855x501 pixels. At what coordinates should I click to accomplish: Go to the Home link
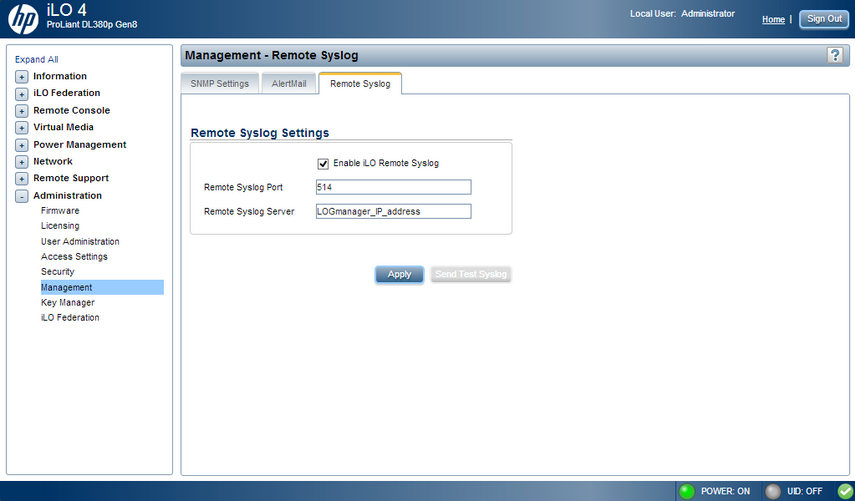[773, 19]
